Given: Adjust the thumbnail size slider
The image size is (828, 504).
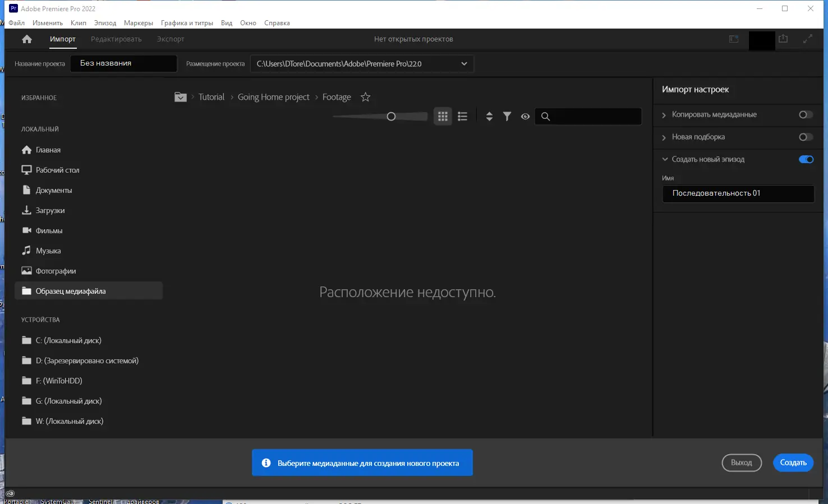Looking at the screenshot, I should [391, 117].
